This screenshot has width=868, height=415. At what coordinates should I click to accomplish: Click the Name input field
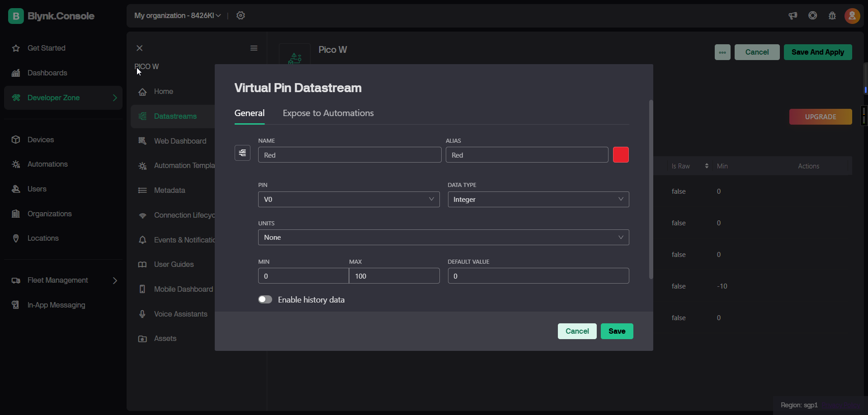click(349, 155)
